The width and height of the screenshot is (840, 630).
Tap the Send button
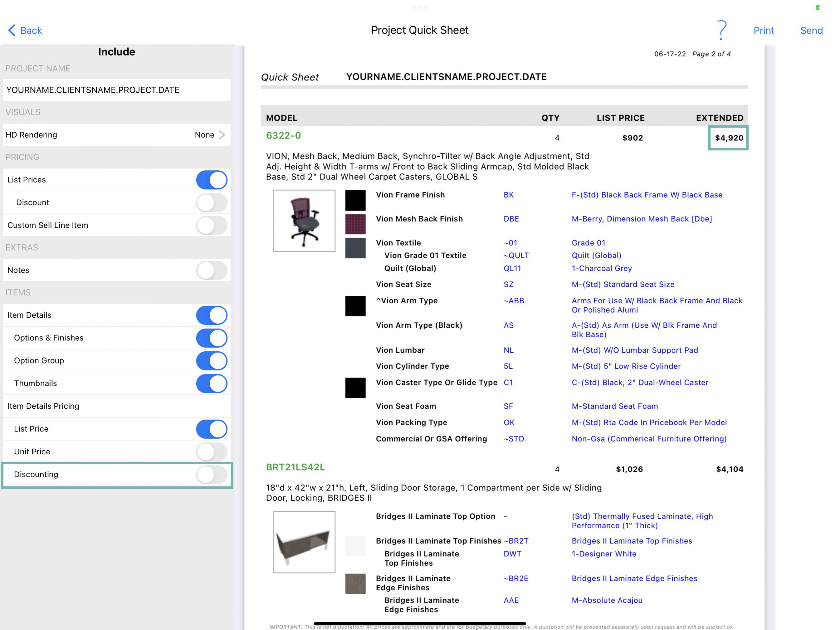click(811, 31)
